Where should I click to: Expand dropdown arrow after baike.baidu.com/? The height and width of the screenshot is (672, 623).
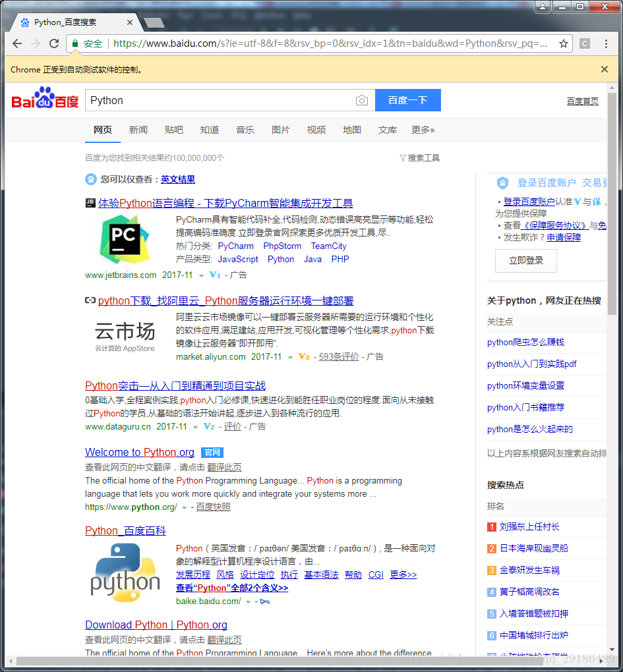[248, 602]
